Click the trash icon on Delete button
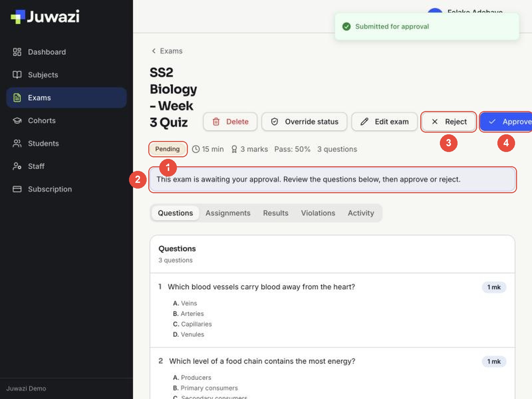 click(x=216, y=122)
